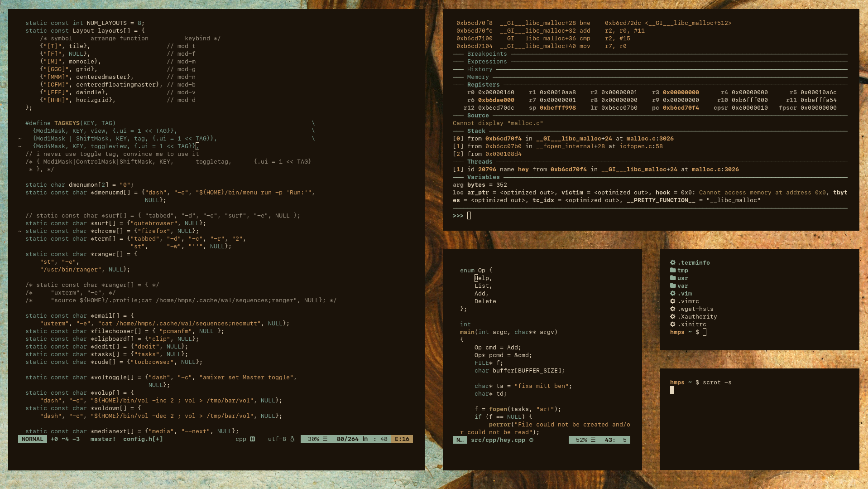Click the 'Breakpoints' section header in gdb dashboard
Screen dimensions: 868x489
(487, 53)
